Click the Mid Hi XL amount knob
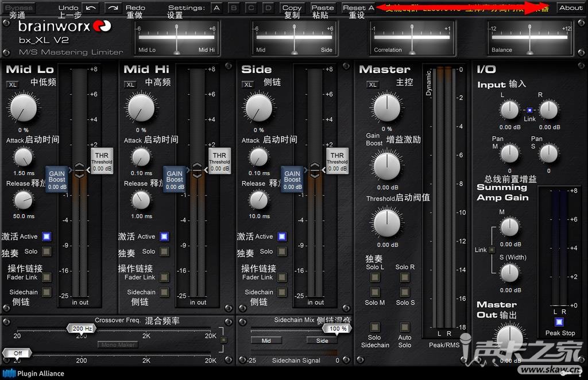The image size is (588, 380). tap(141, 108)
